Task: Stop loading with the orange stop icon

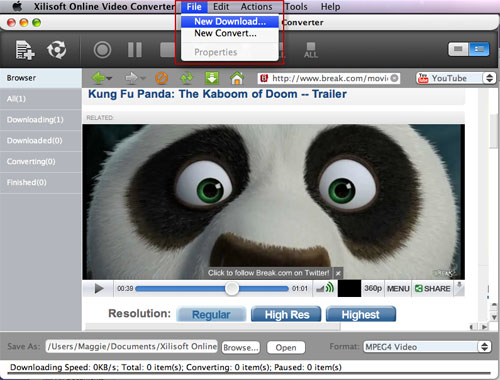Action: [x=162, y=78]
